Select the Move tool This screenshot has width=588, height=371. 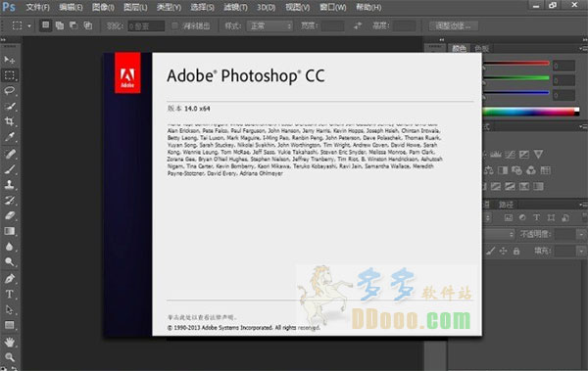[x=10, y=60]
